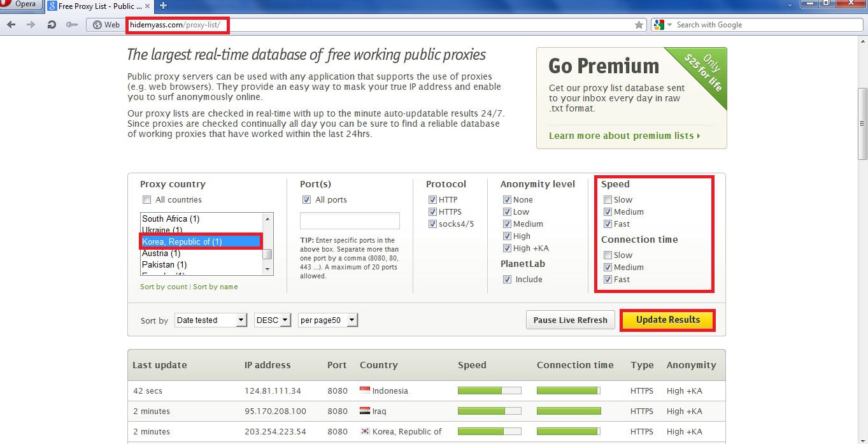The width and height of the screenshot is (868, 444).
Task: Open the per page50 dropdown
Action: 328,320
